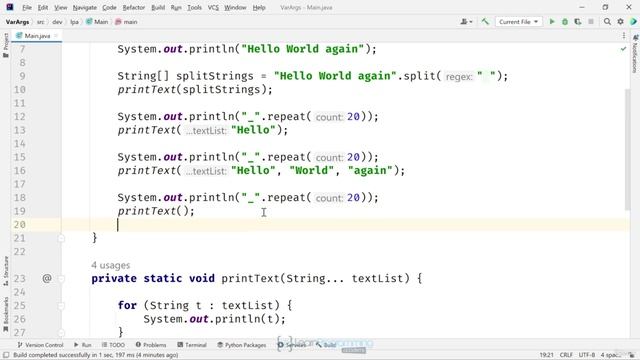Run the current file with the green play button
This screenshot has height=360, width=640.
point(552,22)
